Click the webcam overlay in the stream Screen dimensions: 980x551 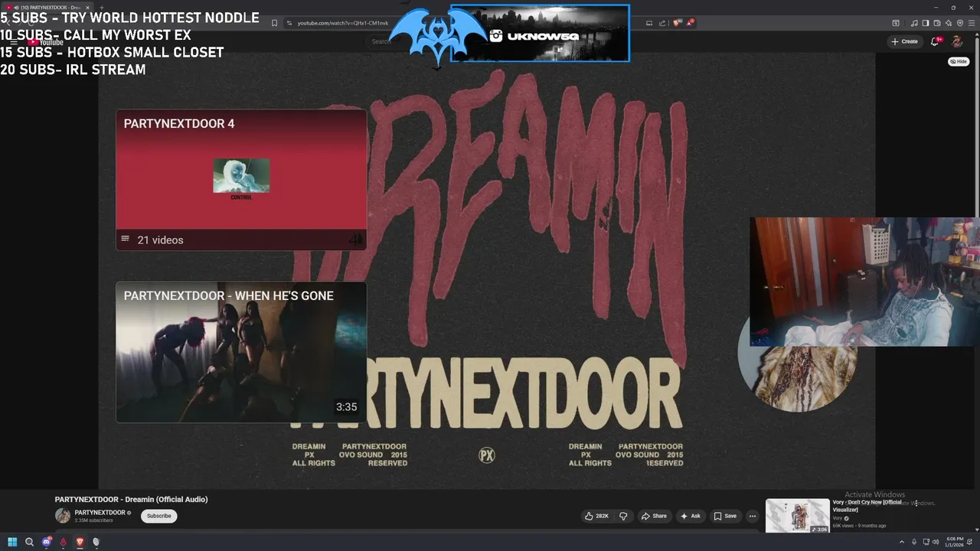pyautogui.click(x=864, y=282)
